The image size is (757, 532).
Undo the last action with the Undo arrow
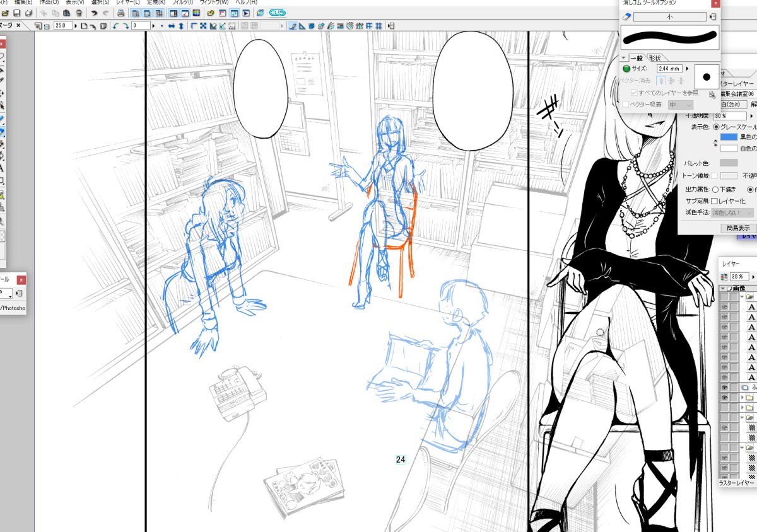click(x=94, y=13)
